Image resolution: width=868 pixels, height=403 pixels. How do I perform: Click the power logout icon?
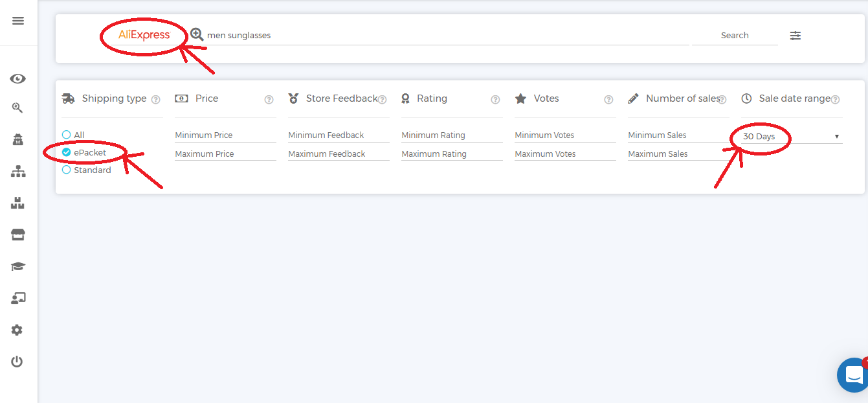point(17,362)
